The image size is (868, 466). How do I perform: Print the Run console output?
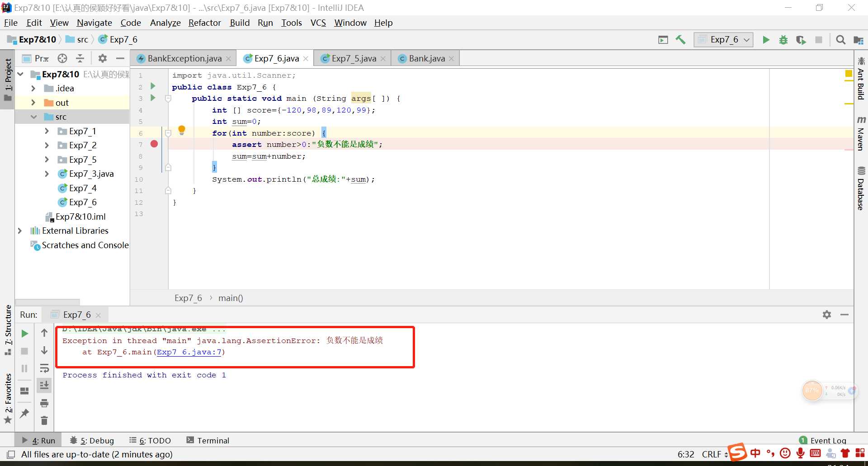click(44, 403)
